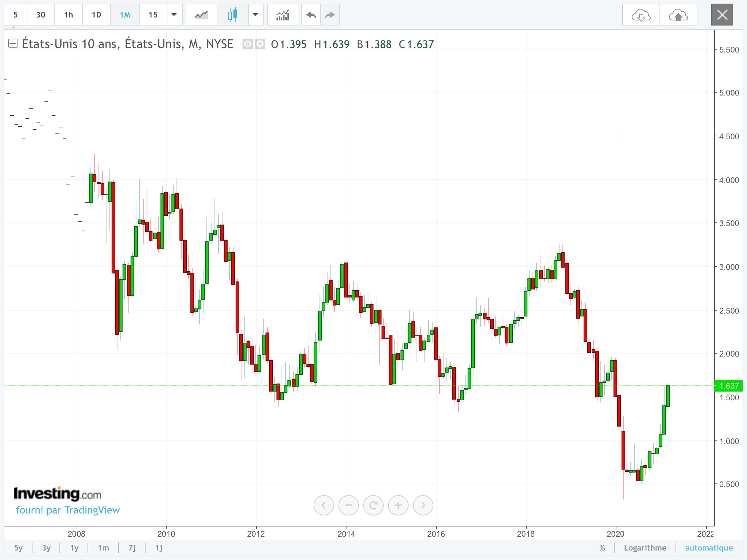Screen dimensions: 747x560
Task: Select the 5y date range
Action: click(x=18, y=548)
